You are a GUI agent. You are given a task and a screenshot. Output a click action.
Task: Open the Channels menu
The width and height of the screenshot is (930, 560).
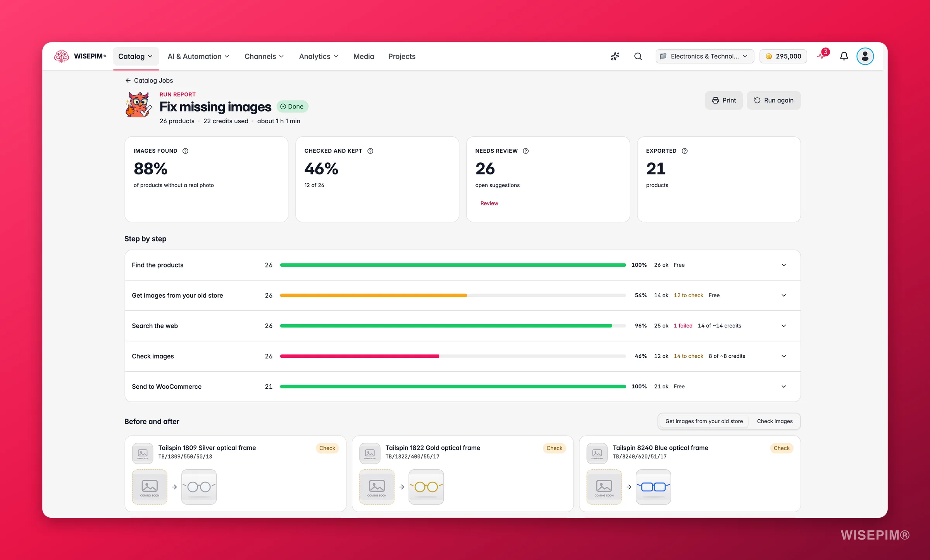[264, 57]
